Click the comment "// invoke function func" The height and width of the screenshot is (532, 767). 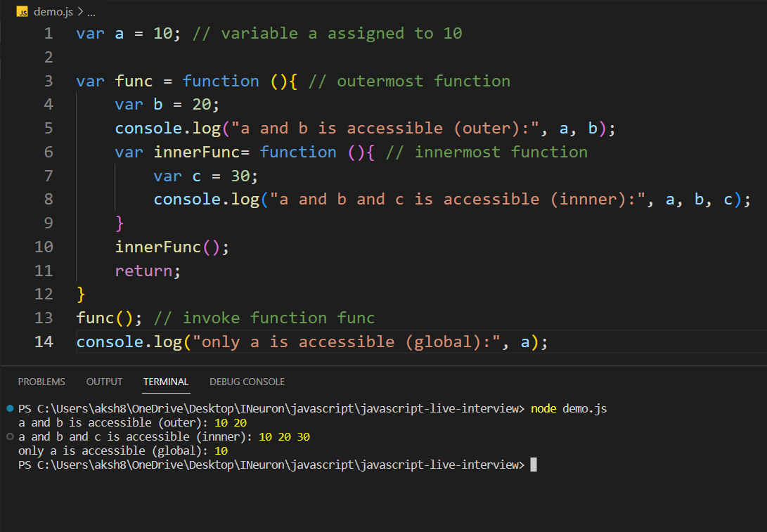(x=264, y=318)
